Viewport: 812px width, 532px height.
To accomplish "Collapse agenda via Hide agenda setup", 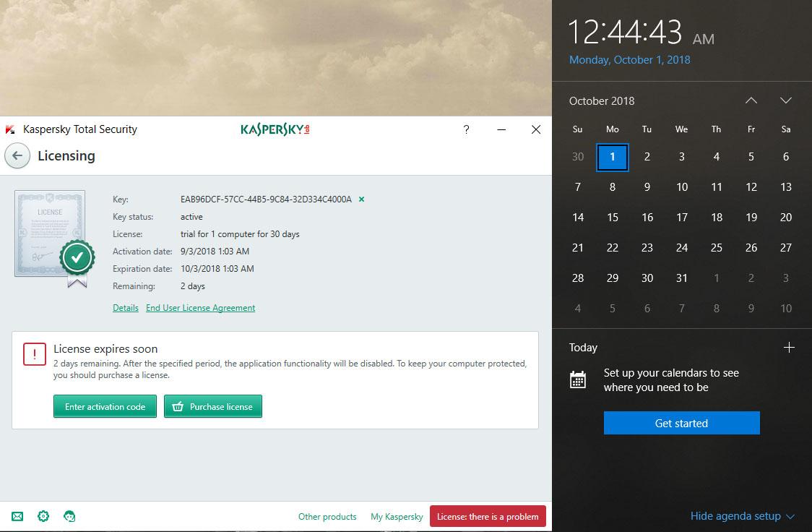I will coord(742,516).
